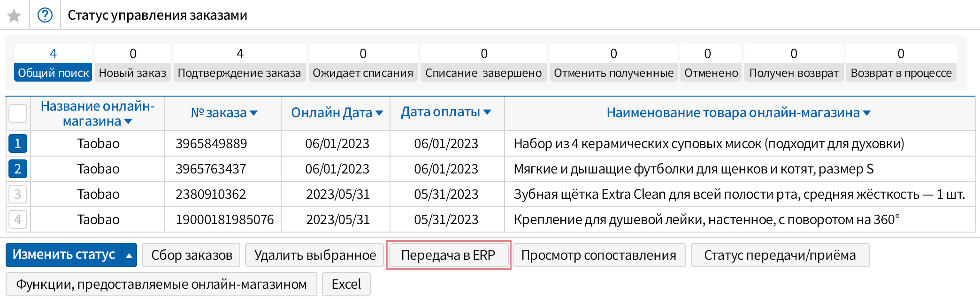Switch to Подтверждение заказа tab
The height and width of the screenshot is (301, 980).
[x=239, y=73]
